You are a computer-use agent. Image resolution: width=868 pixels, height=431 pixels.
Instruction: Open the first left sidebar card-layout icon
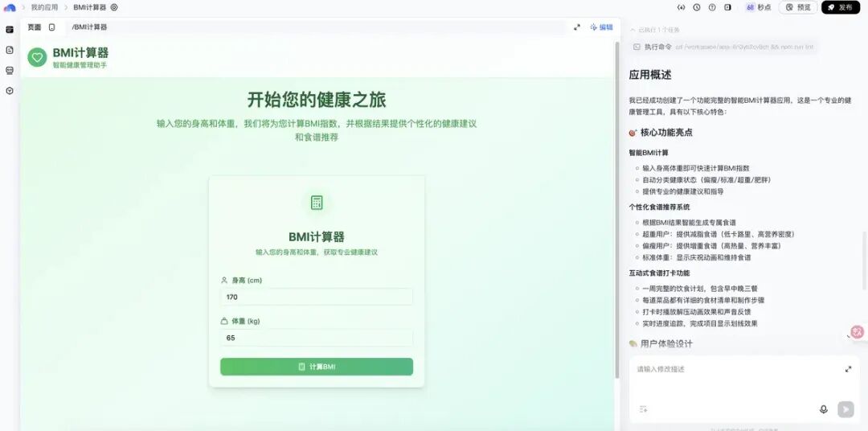(10, 30)
